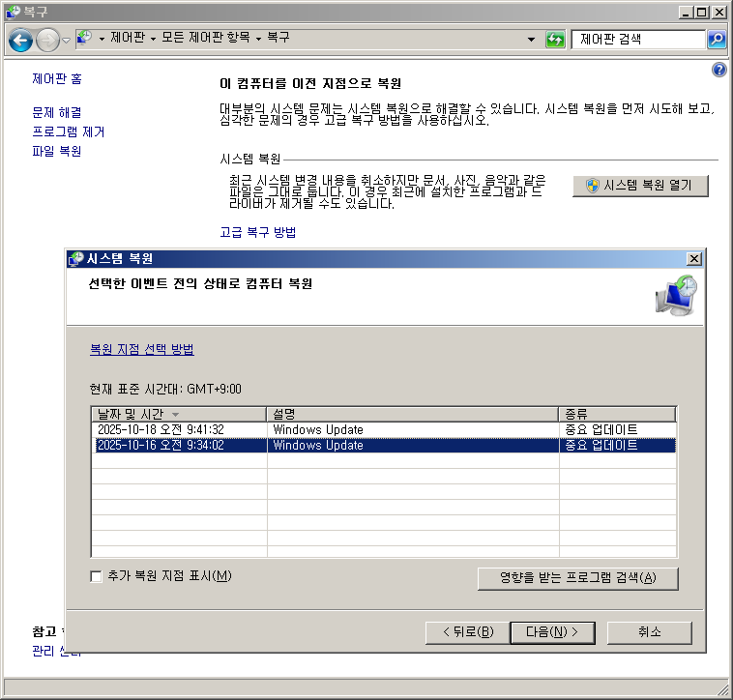Click the search magnifier icon
The image size is (733, 700).
point(717,40)
